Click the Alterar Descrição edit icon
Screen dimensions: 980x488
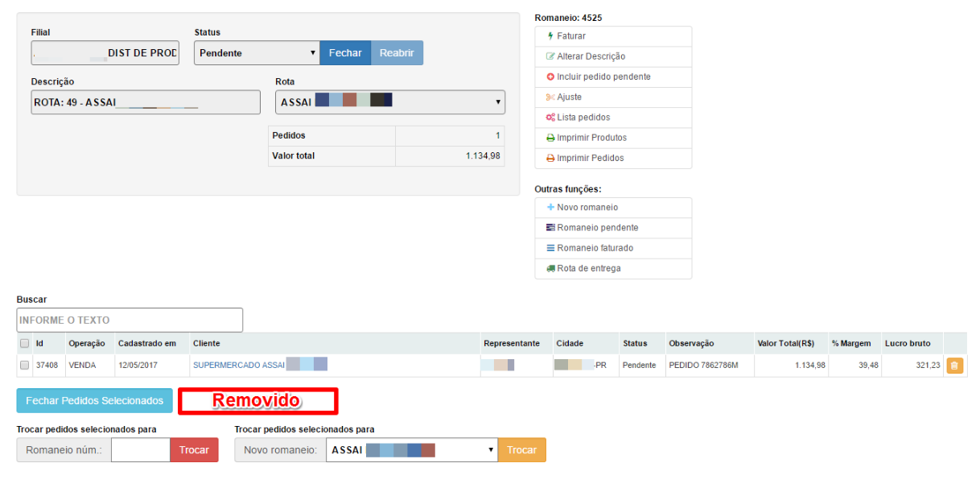(x=550, y=56)
